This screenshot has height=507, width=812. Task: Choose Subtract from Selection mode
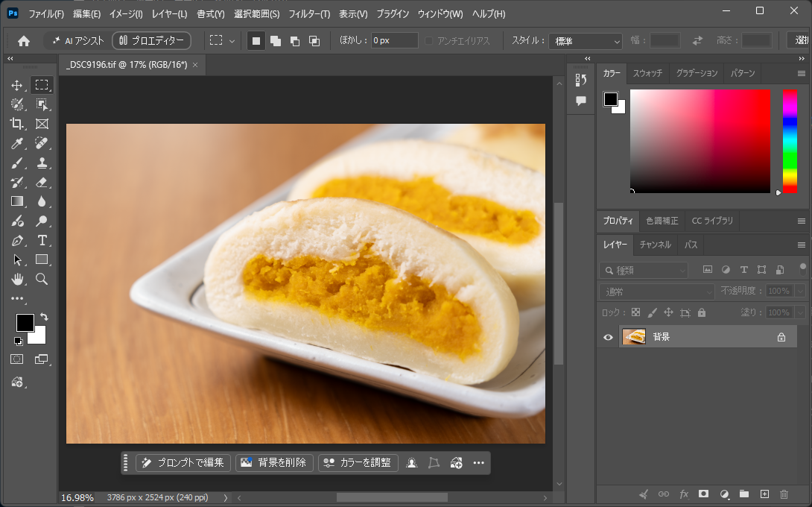coord(295,41)
